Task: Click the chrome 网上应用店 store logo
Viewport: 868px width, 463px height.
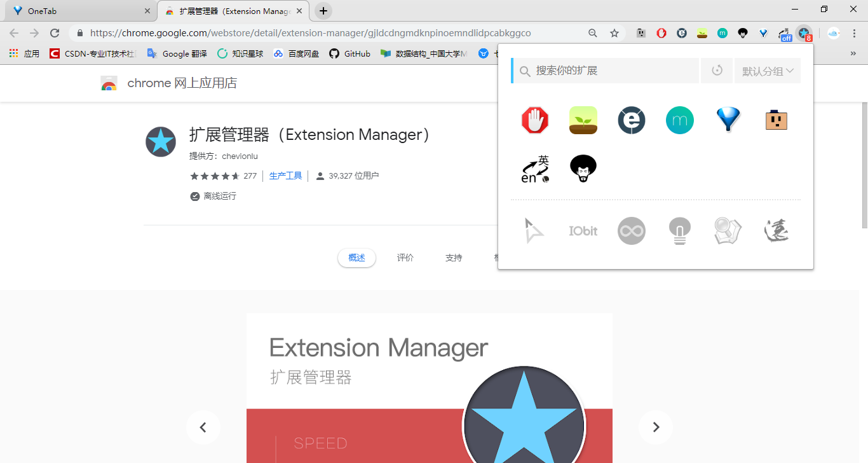Action: [x=169, y=83]
